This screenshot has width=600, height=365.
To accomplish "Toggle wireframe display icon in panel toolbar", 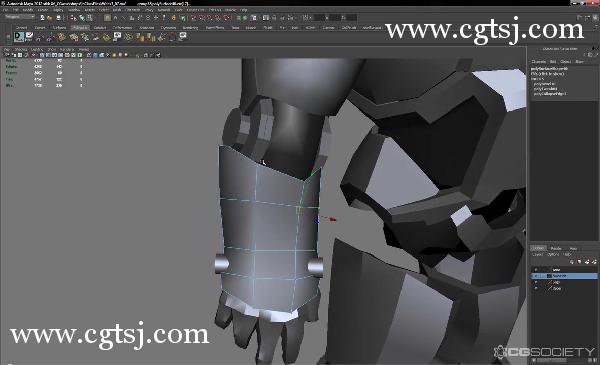I will pos(89,55).
